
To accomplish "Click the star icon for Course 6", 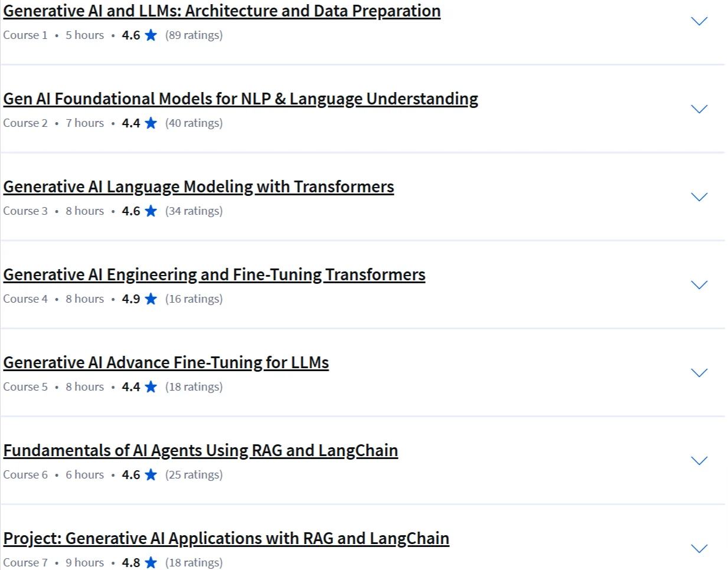I will pos(151,474).
